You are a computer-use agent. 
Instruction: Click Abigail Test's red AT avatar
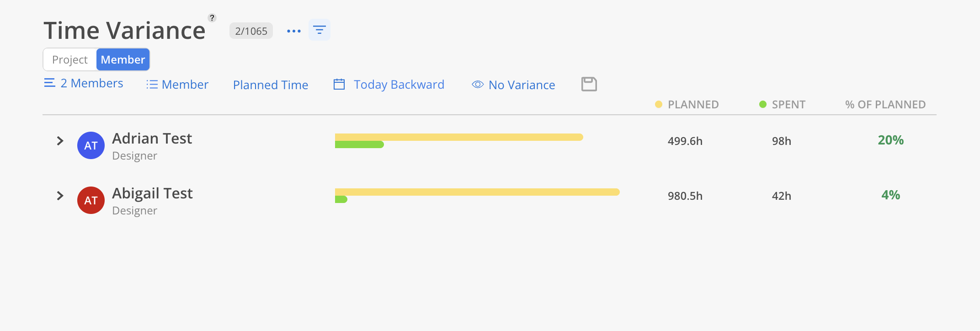click(91, 200)
